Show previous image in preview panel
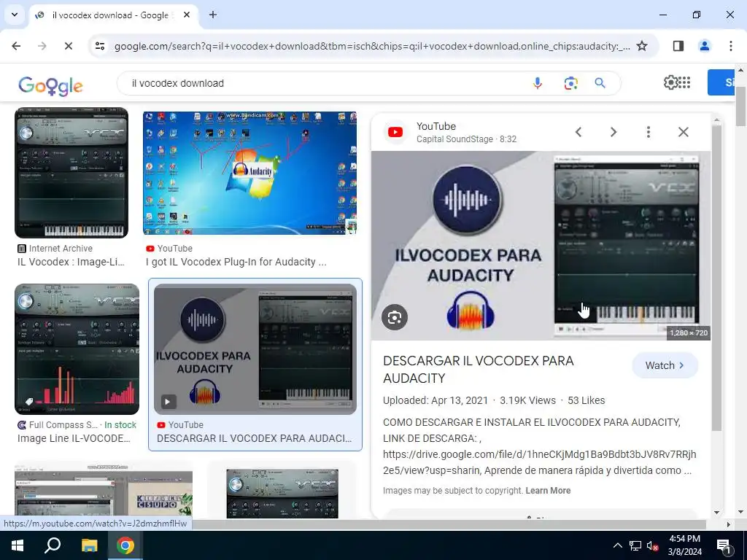Image resolution: width=747 pixels, height=560 pixels. tap(578, 132)
